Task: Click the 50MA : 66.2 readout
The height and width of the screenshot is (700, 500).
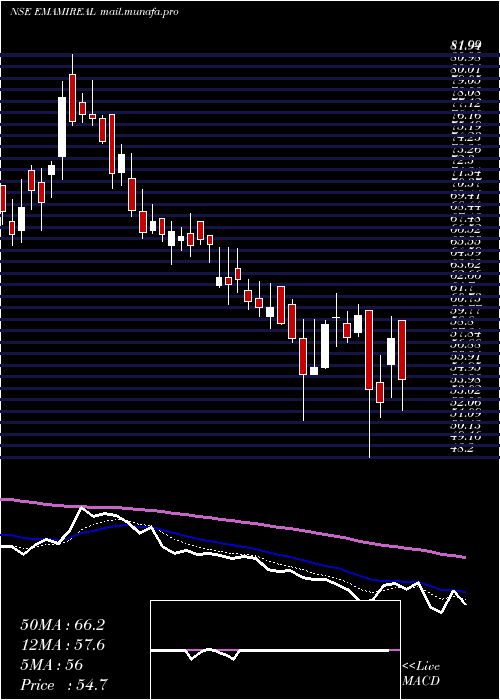Action: tap(62, 625)
